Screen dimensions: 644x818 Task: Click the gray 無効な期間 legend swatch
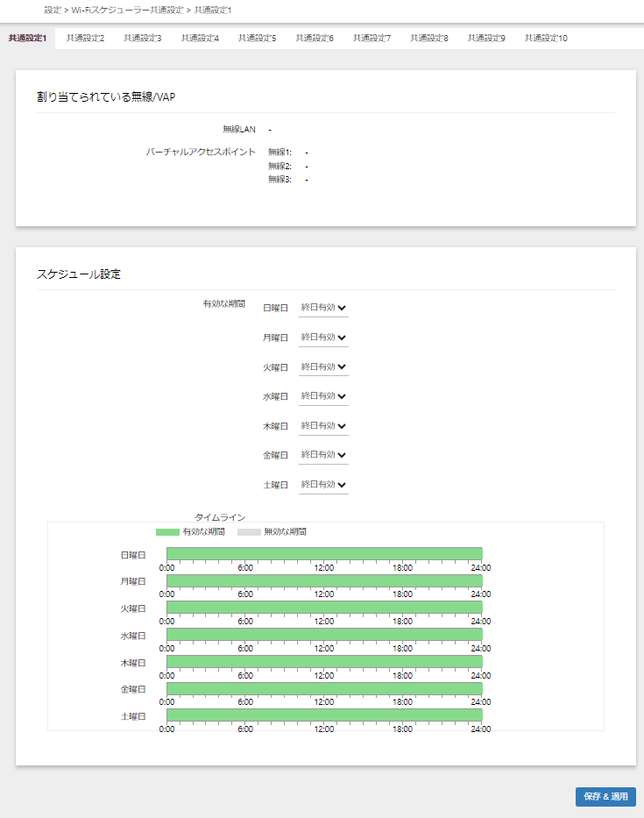point(249,532)
